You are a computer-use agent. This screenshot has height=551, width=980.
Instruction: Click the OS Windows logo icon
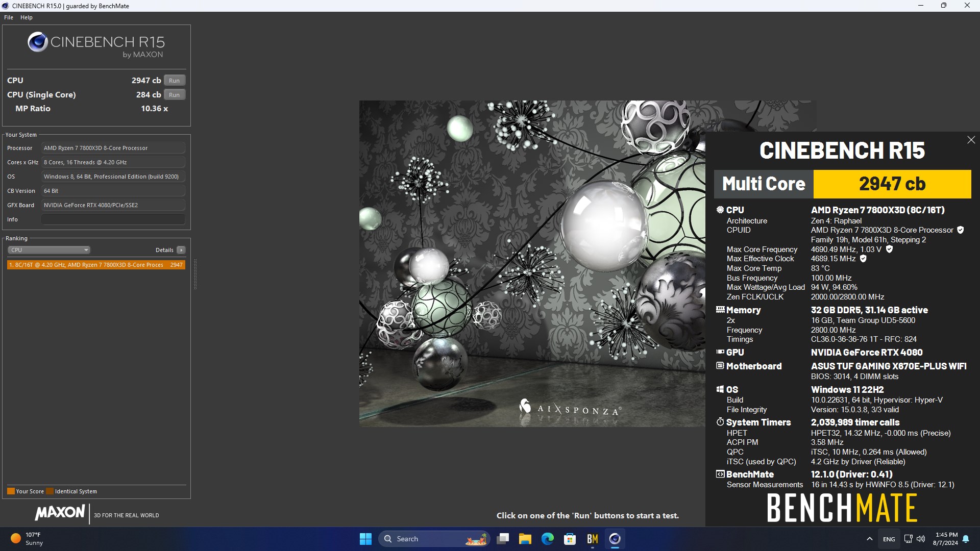coord(720,389)
